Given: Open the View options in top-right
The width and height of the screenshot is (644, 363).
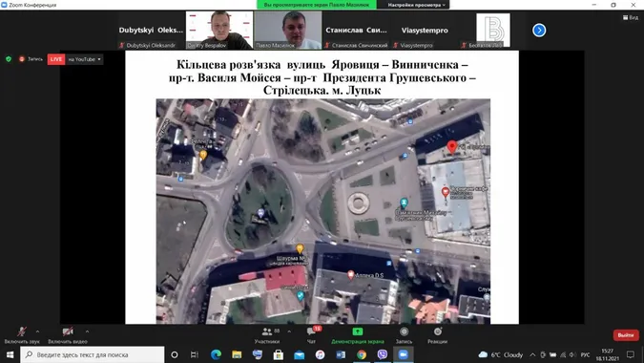Looking at the screenshot, I should coord(631,17).
